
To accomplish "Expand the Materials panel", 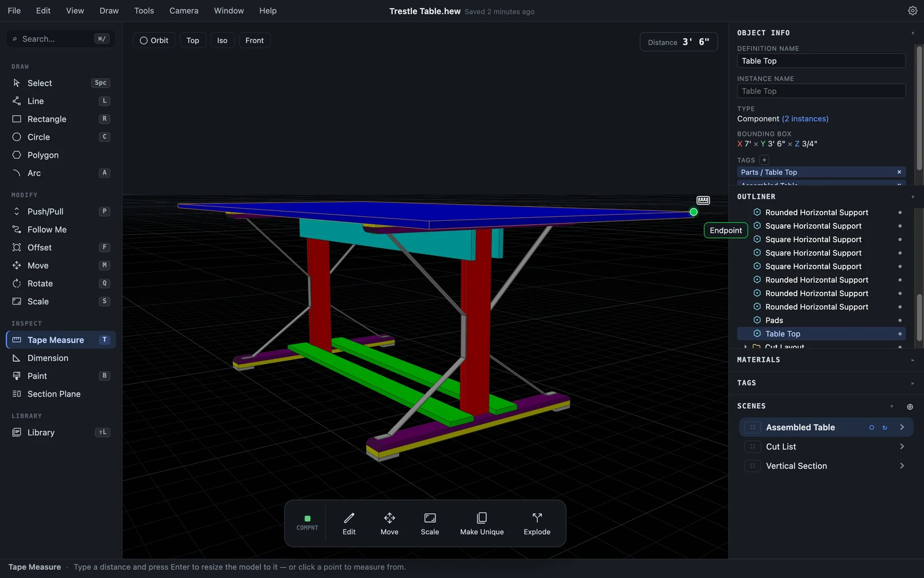I will (x=912, y=360).
